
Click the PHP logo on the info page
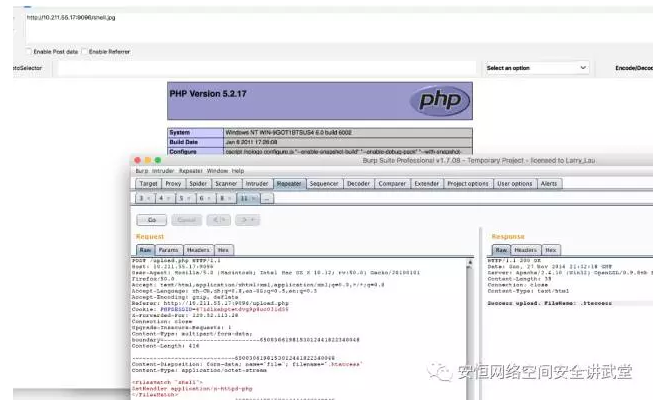click(x=440, y=101)
